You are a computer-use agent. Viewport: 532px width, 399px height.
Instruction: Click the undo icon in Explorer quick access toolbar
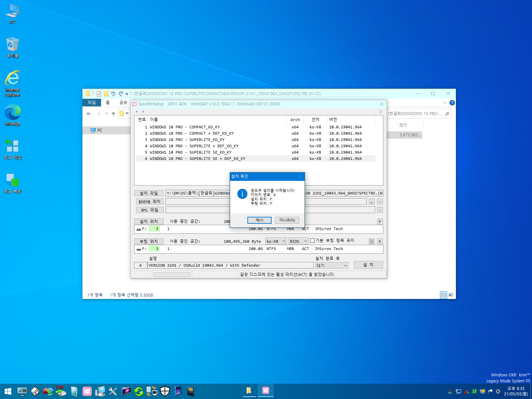coord(113,94)
